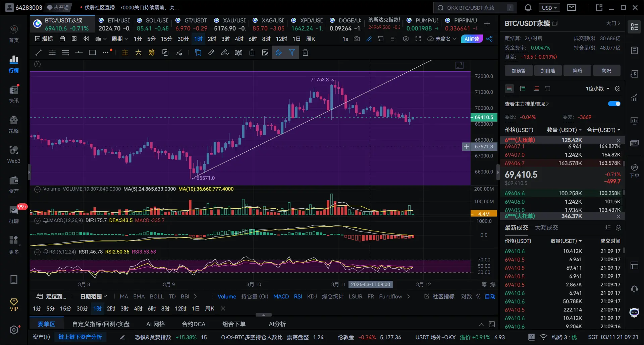Click 加自选 add to watchlist button
Viewport: 644px width, 345px height.
click(x=548, y=71)
